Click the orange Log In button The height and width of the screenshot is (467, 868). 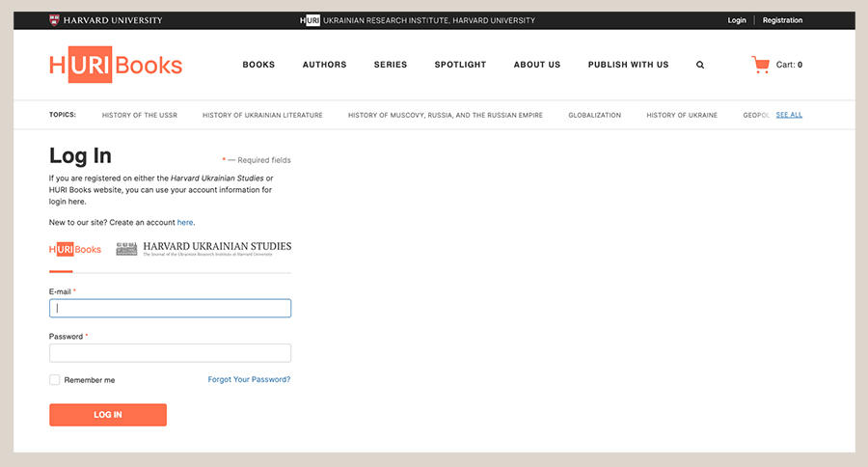click(x=108, y=415)
